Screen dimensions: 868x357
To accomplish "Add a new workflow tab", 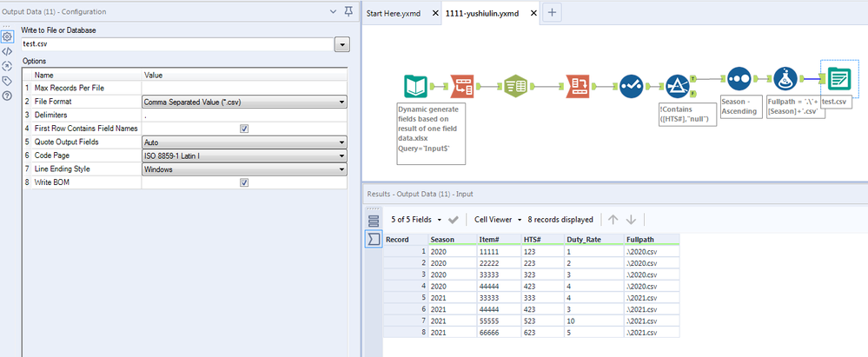I will tap(552, 13).
